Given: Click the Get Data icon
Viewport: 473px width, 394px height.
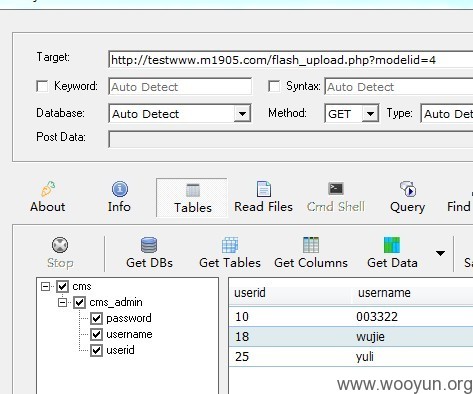Looking at the screenshot, I should pyautogui.click(x=392, y=245).
